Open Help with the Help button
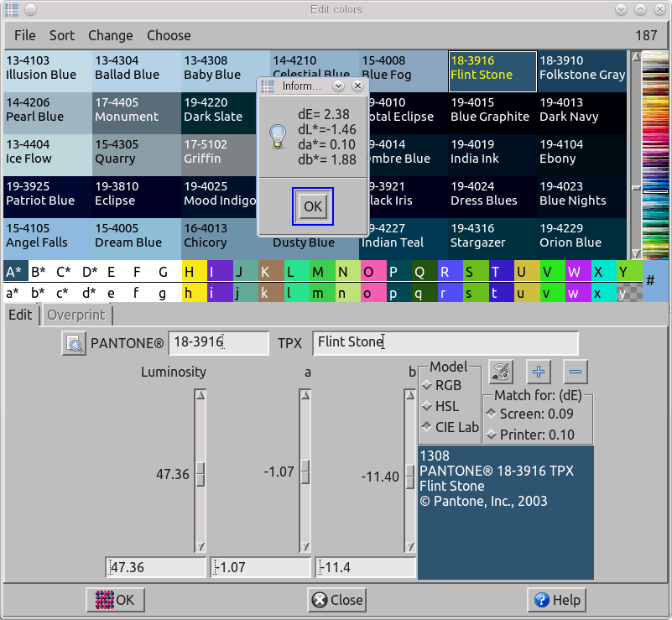Viewport: 672px width, 620px height. (x=556, y=600)
